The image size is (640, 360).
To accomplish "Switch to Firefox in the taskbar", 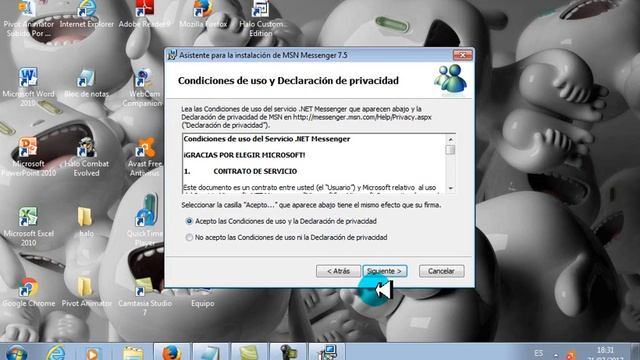I will click(x=171, y=352).
